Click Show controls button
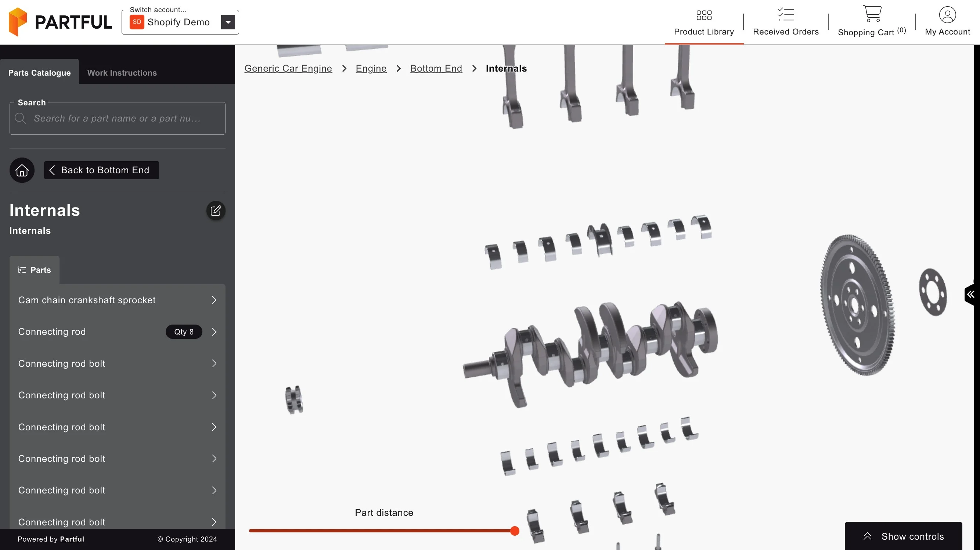This screenshot has height=550, width=980. 904,536
